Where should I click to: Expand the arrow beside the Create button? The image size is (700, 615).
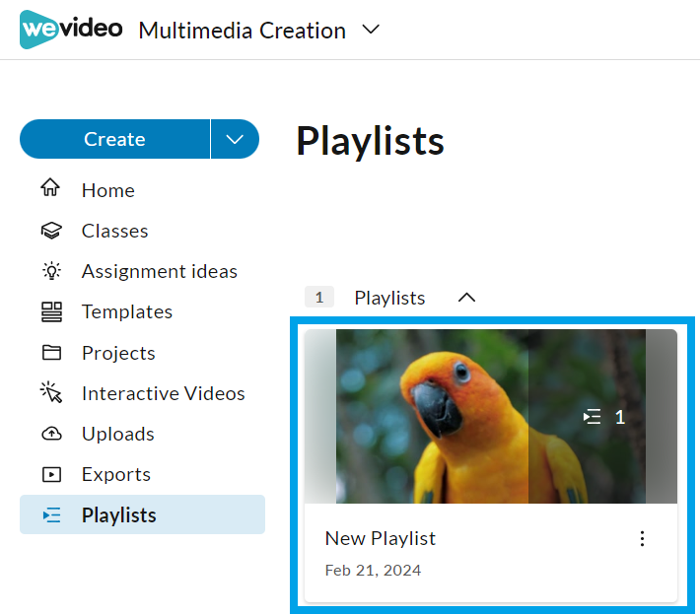(235, 139)
